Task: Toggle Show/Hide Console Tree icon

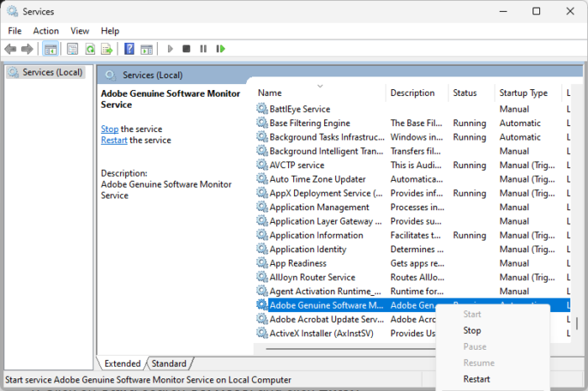Action: pos(50,49)
